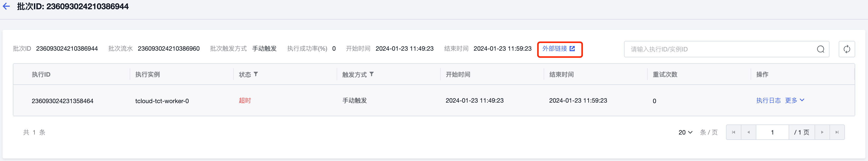Image resolution: width=868 pixels, height=161 pixels.
Task: Open the 外部链接 external link
Action: [558, 49]
